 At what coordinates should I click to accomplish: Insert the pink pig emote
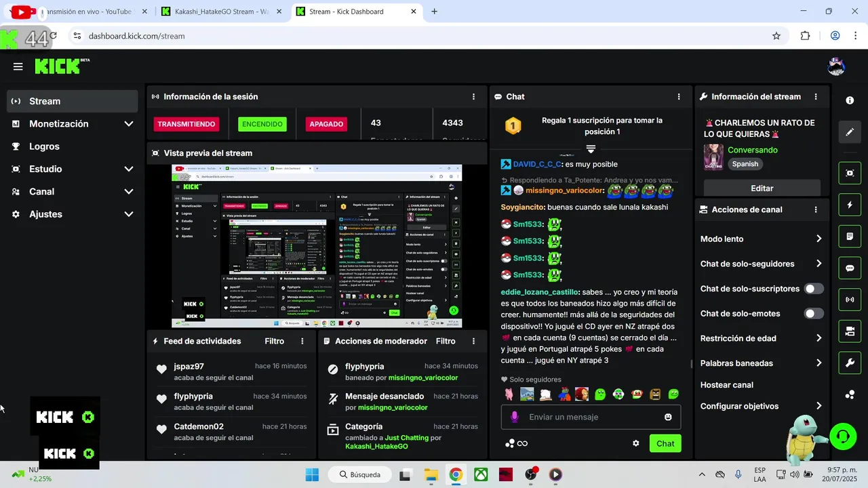tap(509, 394)
